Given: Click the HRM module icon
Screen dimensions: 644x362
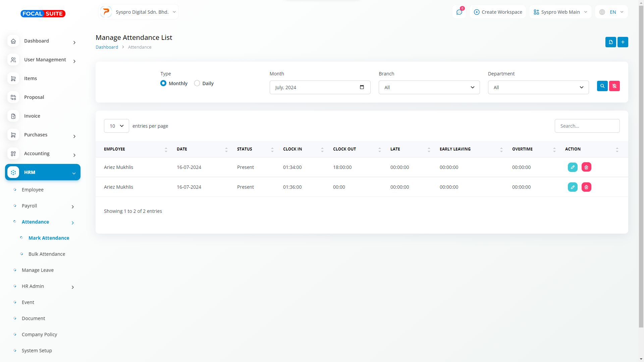Looking at the screenshot, I should (13, 172).
